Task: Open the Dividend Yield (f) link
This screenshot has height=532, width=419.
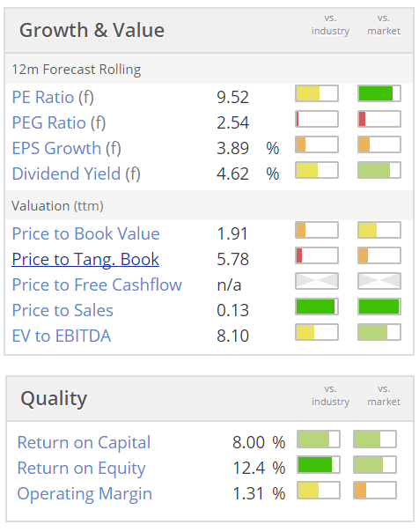Action: click(76, 174)
